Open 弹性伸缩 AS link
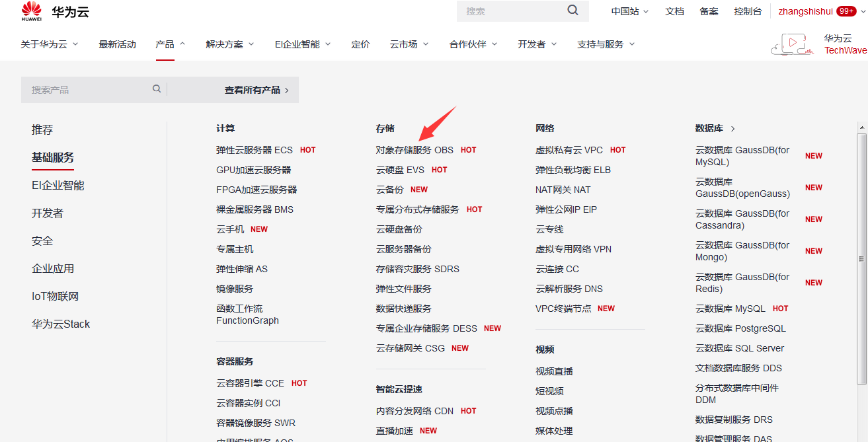 pyautogui.click(x=242, y=269)
